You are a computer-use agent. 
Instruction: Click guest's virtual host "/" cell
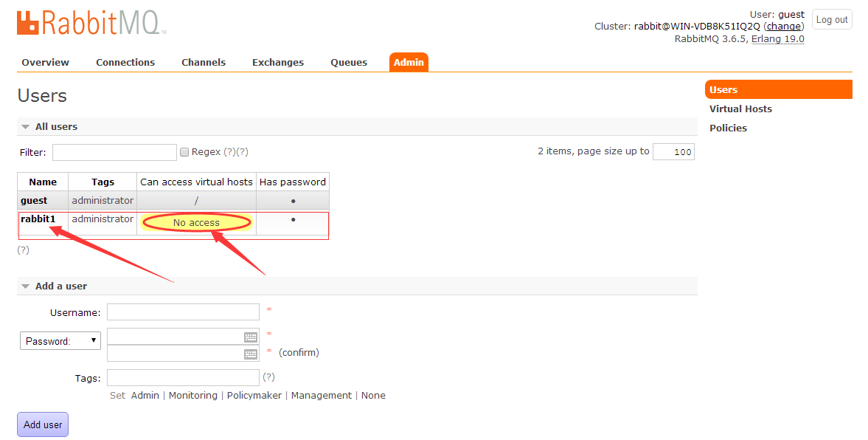tap(196, 201)
